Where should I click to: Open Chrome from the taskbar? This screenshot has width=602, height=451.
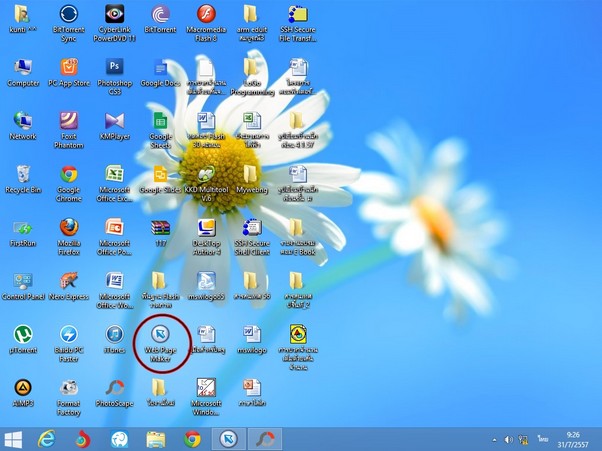192,439
